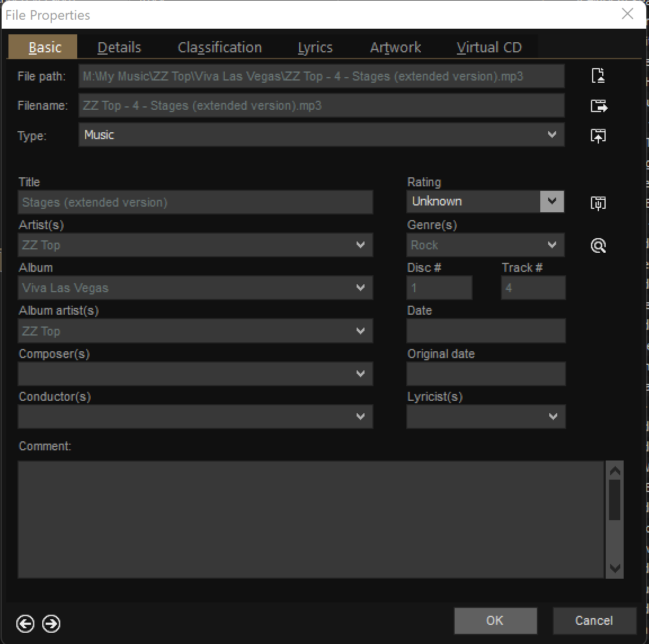Open the Virtual CD tab

[489, 47]
